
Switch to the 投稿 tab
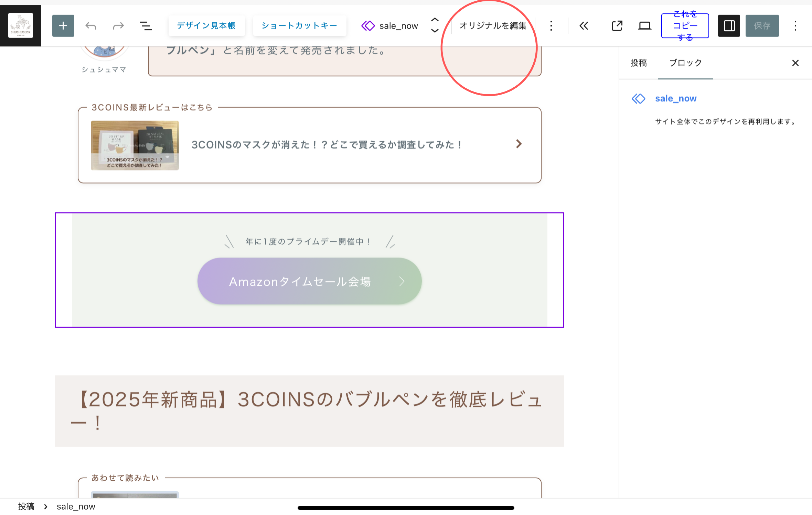[639, 63]
